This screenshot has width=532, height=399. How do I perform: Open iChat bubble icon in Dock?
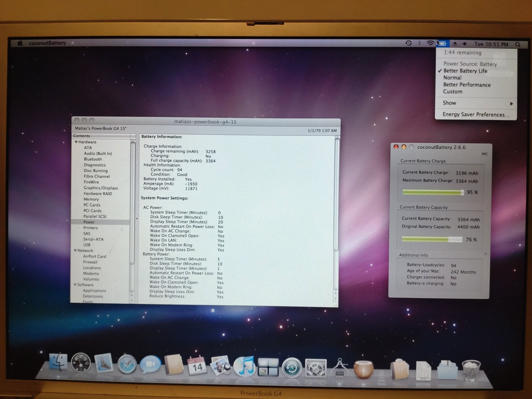click(x=150, y=364)
